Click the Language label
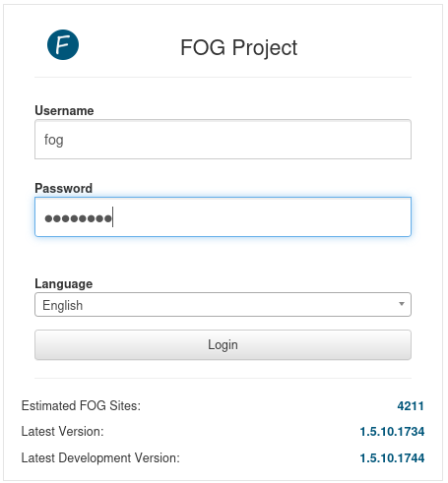 click(64, 283)
